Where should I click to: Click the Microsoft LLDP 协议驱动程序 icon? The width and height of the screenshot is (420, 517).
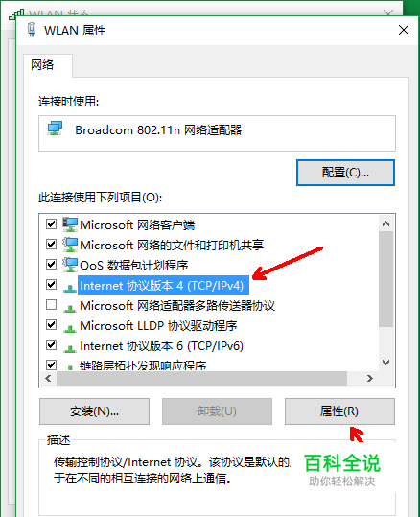click(x=70, y=328)
